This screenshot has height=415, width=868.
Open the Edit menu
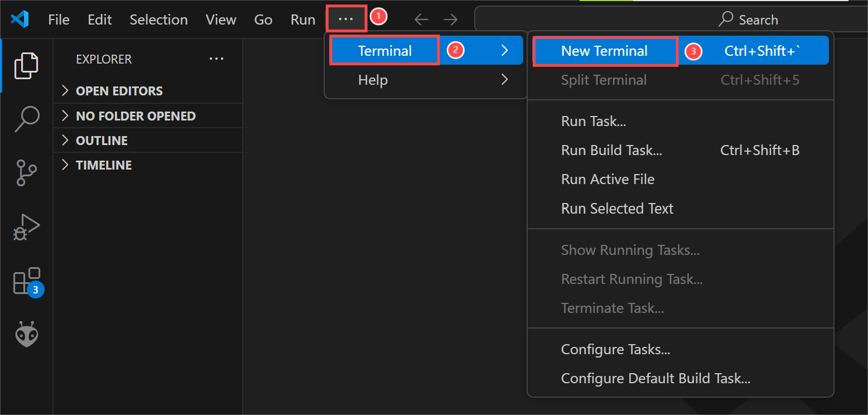(x=100, y=20)
